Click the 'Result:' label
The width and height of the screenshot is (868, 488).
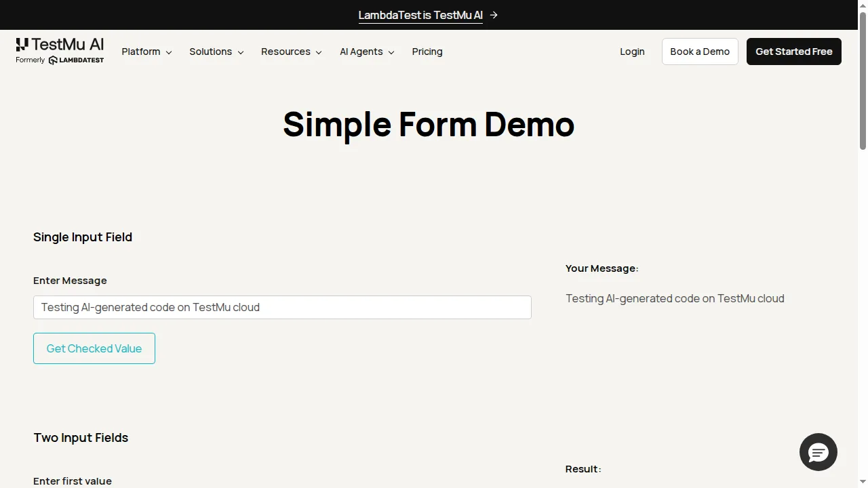tap(583, 469)
